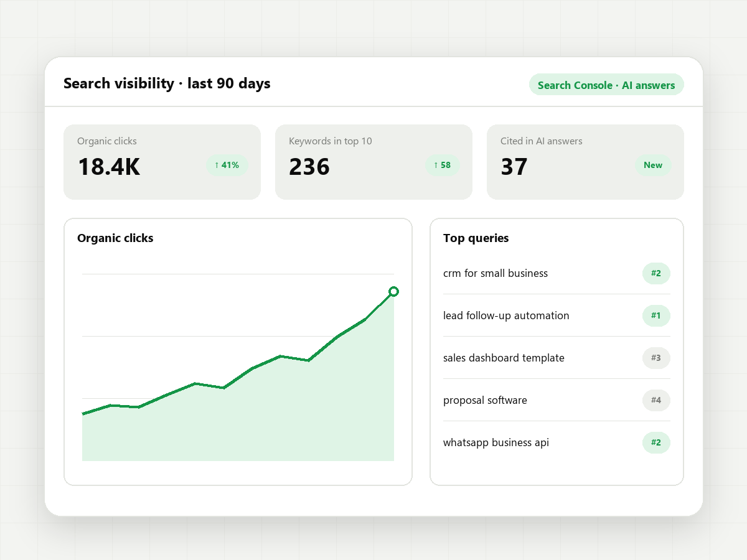Screen dimensions: 747x560
Task: Click the Search visibility · last 90 days title
Action: [x=167, y=83]
